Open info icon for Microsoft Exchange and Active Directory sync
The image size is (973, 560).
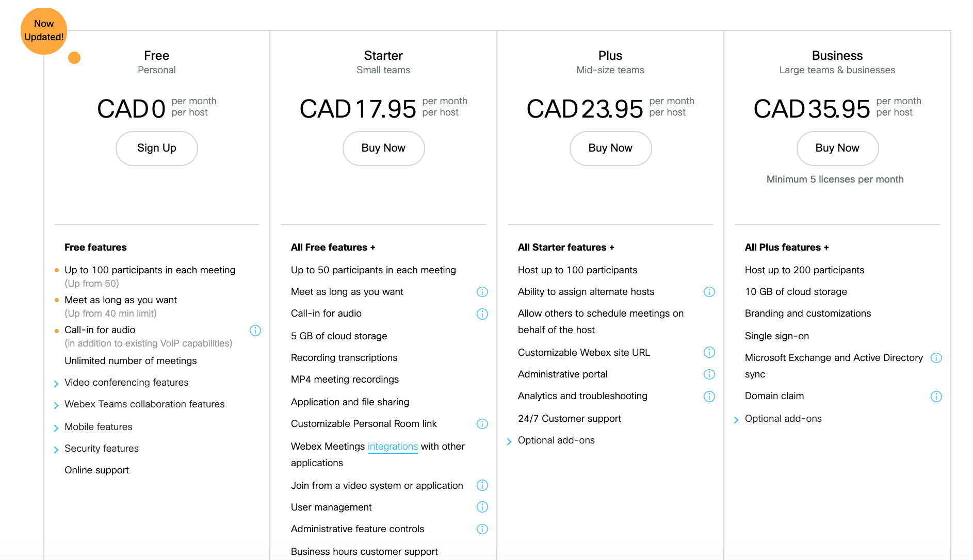(936, 358)
